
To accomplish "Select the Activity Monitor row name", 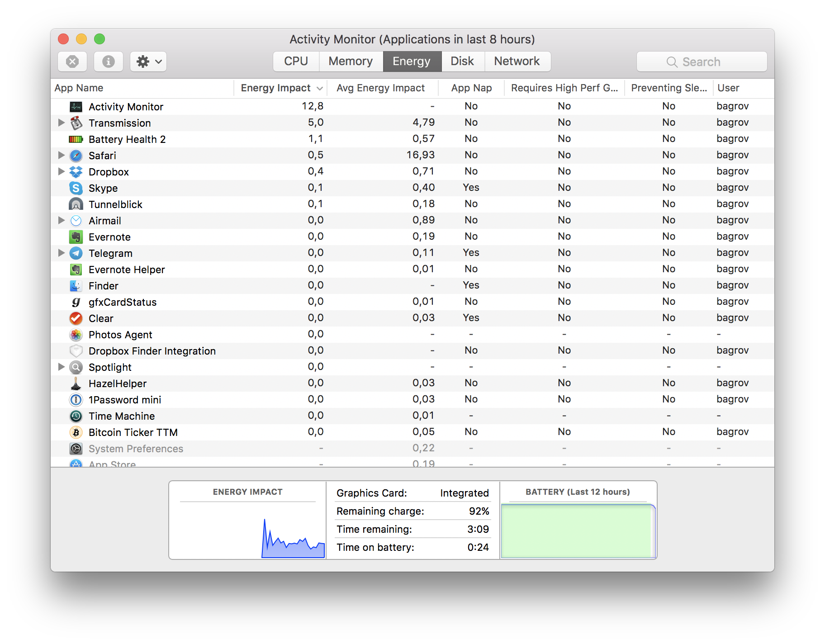I will 126,107.
